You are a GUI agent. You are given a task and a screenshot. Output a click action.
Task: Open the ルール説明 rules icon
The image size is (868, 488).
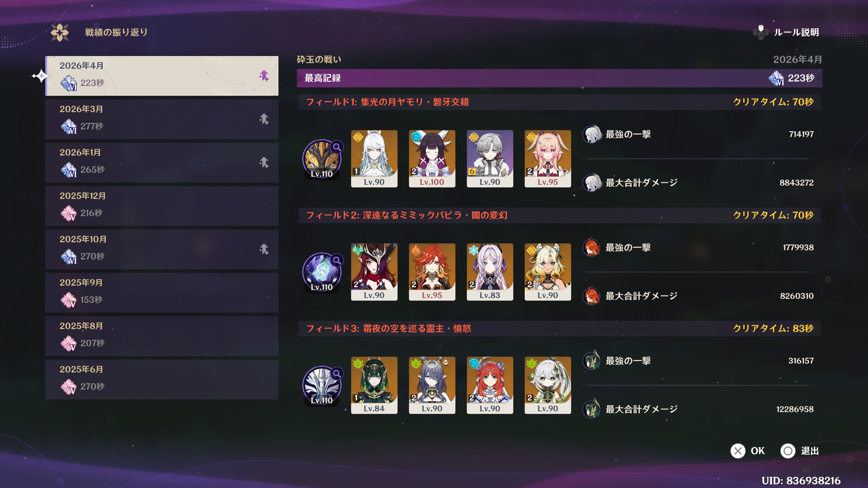click(x=760, y=32)
